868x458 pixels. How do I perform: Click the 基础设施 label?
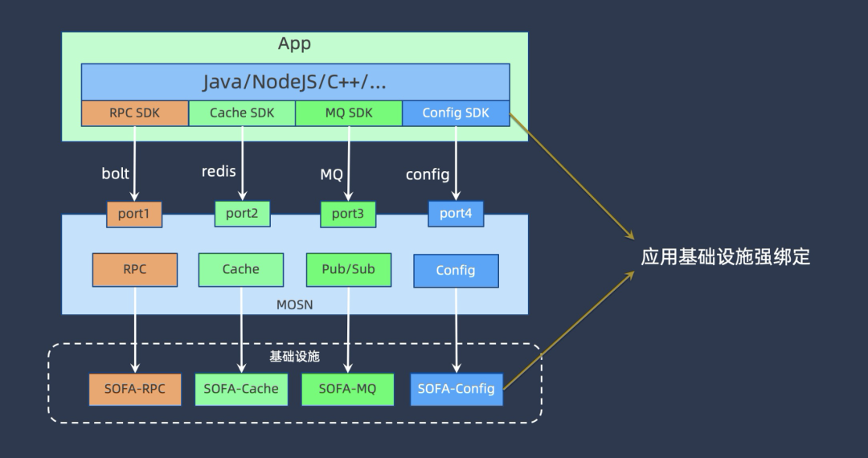pyautogui.click(x=294, y=357)
